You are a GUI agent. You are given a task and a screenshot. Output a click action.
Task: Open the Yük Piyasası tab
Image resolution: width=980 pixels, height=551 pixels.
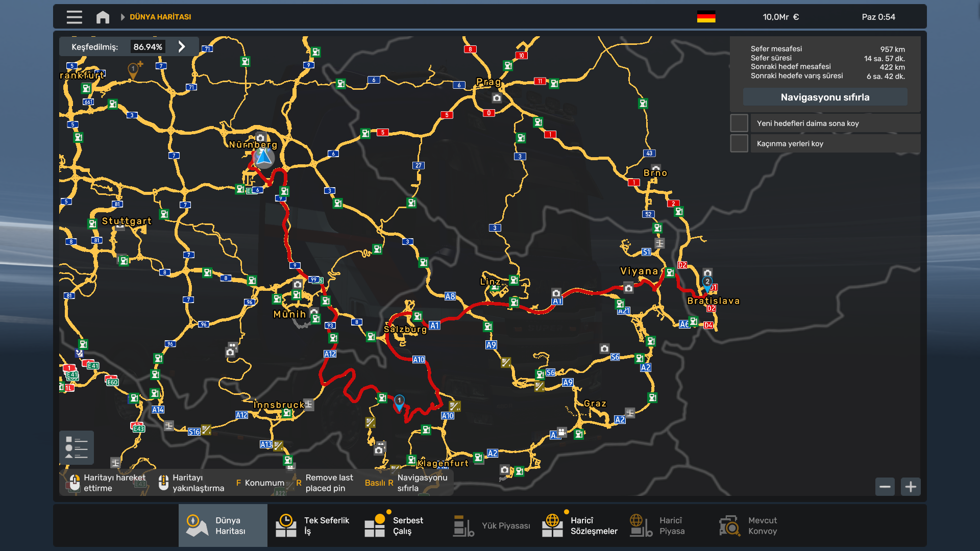point(490,525)
